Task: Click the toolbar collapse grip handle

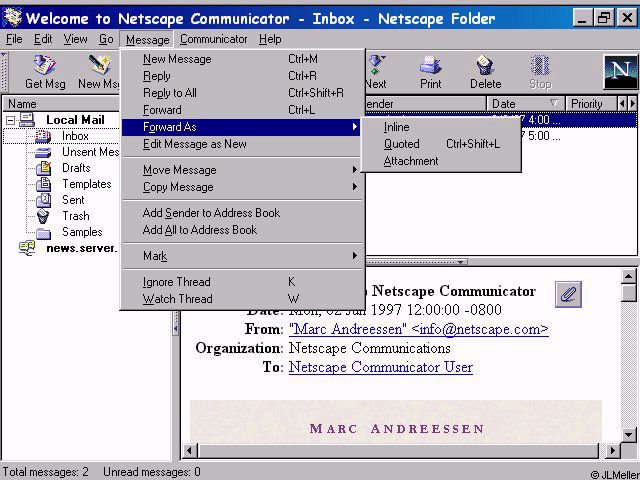Action: click(x=4, y=71)
